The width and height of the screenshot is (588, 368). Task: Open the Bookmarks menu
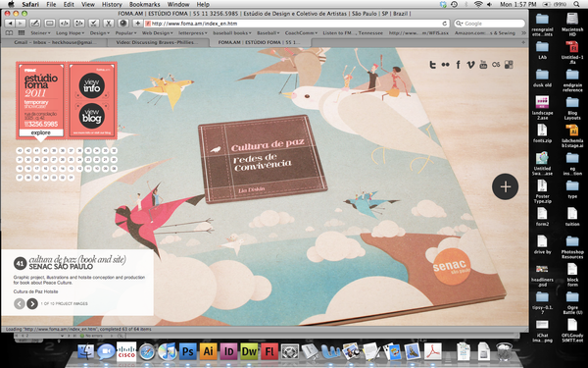(144, 4)
